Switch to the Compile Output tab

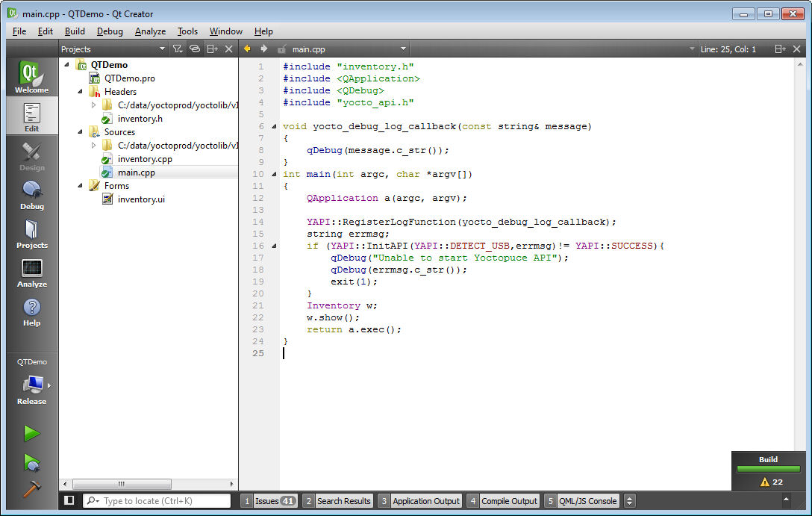pos(509,500)
